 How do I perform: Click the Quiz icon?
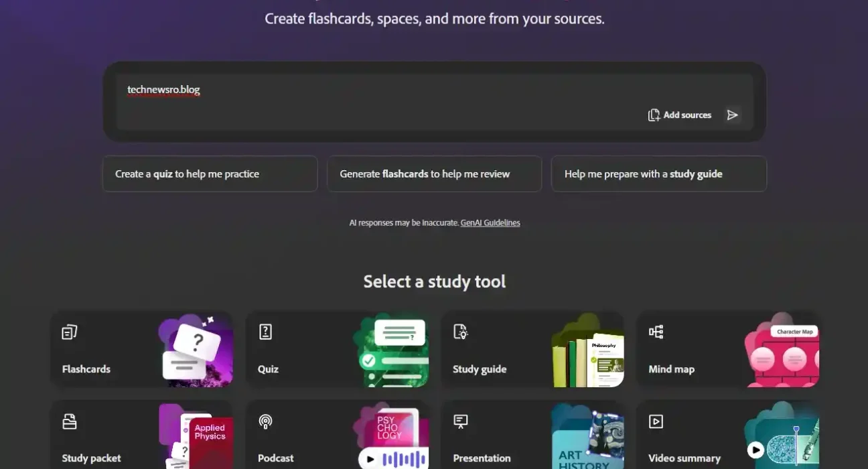pos(265,332)
